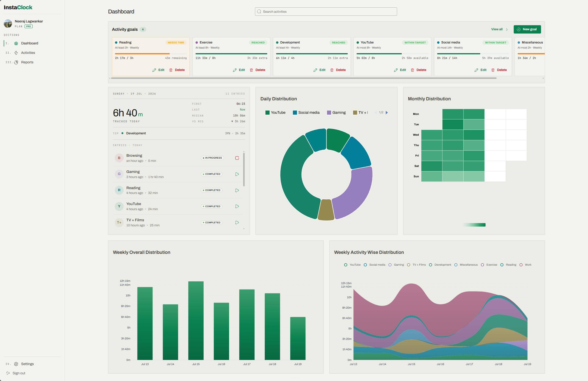Toggle Work series in weekly legend
The height and width of the screenshot is (381, 588).
526,265
